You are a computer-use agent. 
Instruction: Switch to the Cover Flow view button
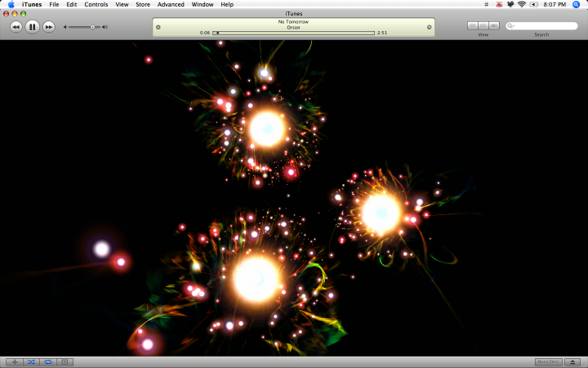pos(494,25)
